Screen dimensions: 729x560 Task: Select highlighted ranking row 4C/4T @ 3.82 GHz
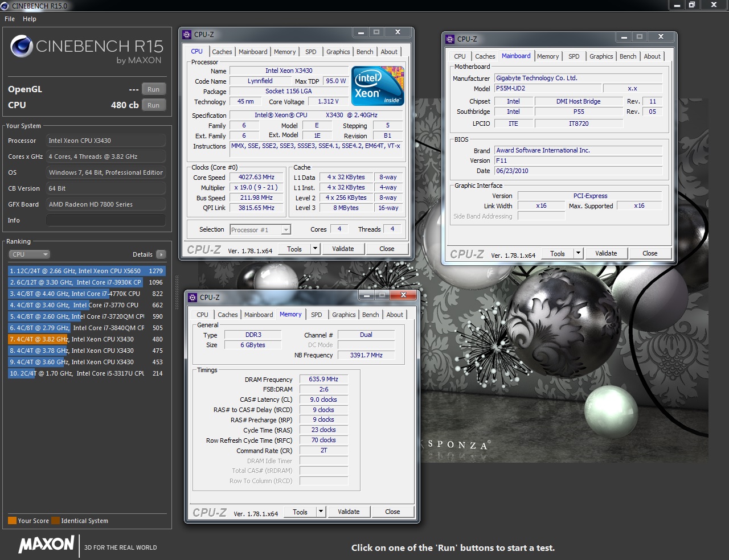click(x=87, y=339)
